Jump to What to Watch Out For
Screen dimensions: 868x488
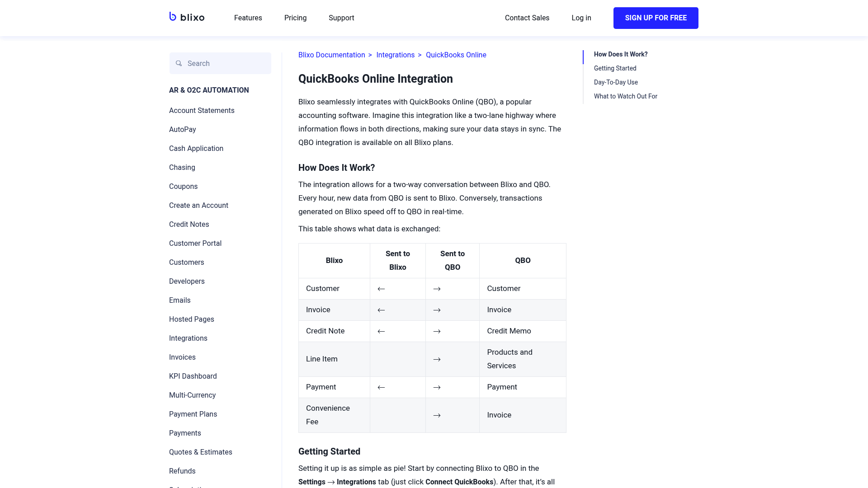pyautogui.click(x=626, y=96)
